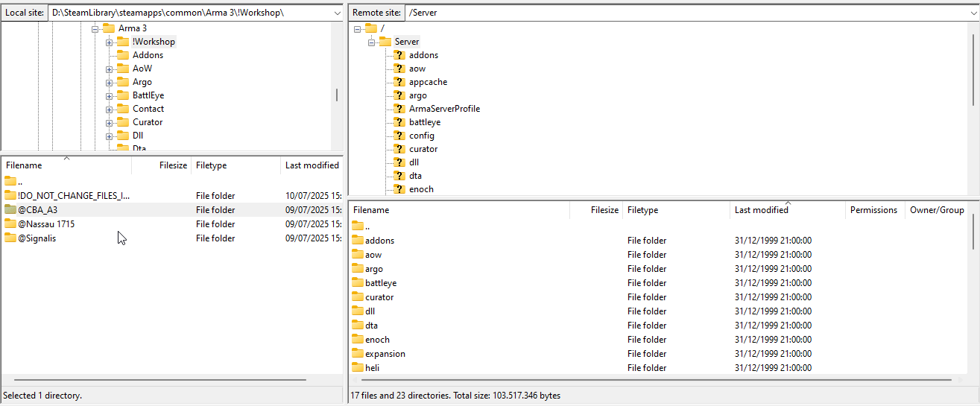Image resolution: width=980 pixels, height=406 pixels.
Task: Click the curator unknown-folder icon in remote tree
Action: [x=399, y=149]
